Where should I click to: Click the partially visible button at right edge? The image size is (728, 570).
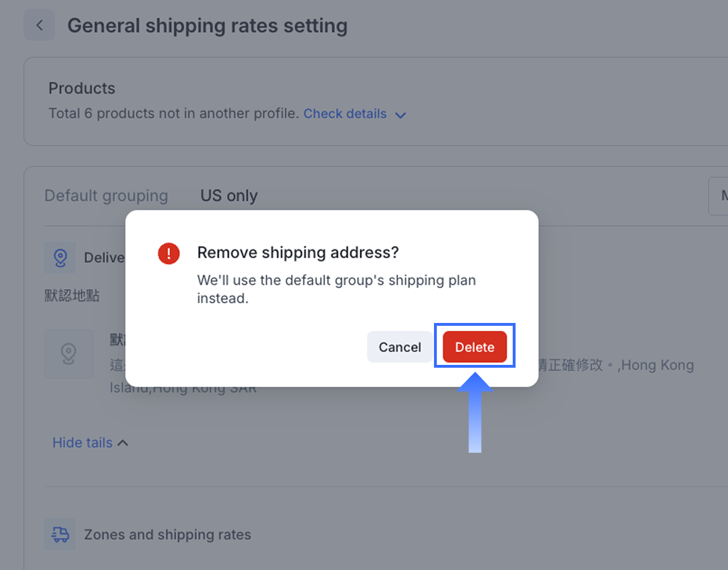pyautogui.click(x=720, y=196)
